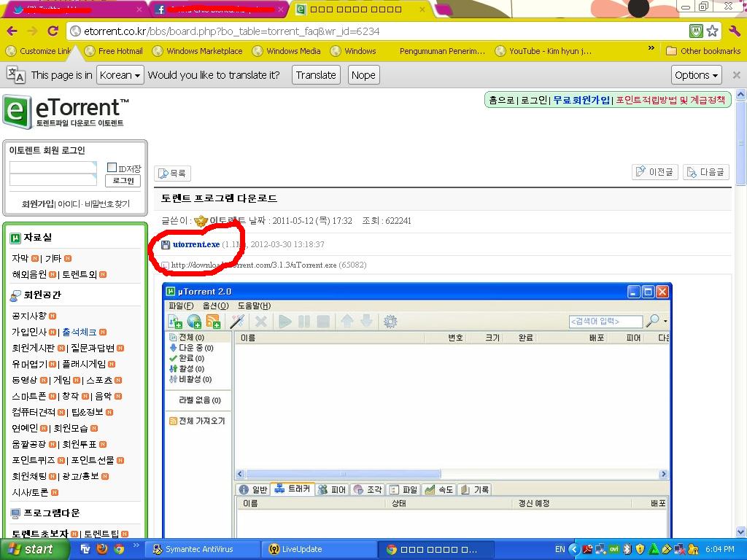This screenshot has width=747, height=560.
Task: Click the µTorrent horizontal scrollbar thumb
Action: coord(343,474)
